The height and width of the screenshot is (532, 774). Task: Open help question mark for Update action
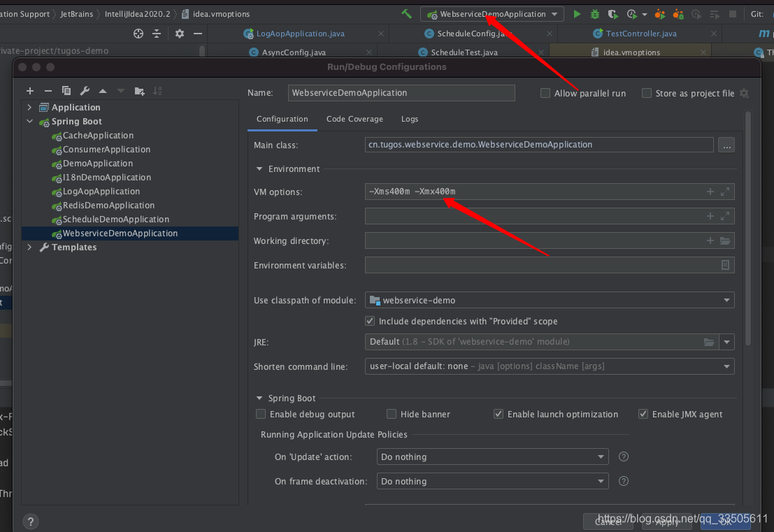click(624, 456)
